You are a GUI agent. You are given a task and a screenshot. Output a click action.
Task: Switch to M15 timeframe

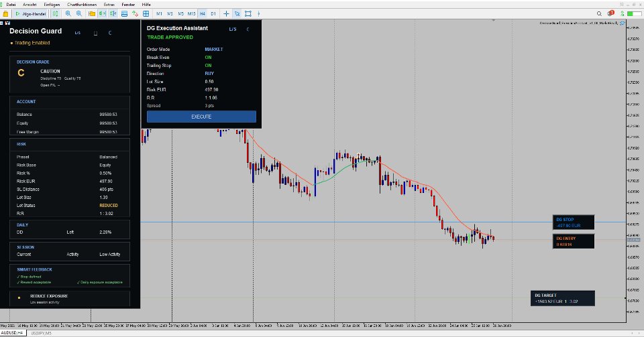(191, 13)
